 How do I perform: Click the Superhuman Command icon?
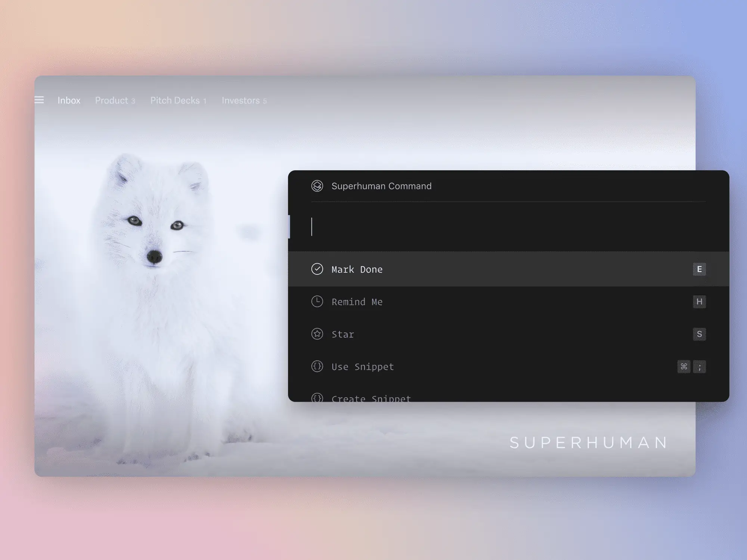pyautogui.click(x=316, y=186)
